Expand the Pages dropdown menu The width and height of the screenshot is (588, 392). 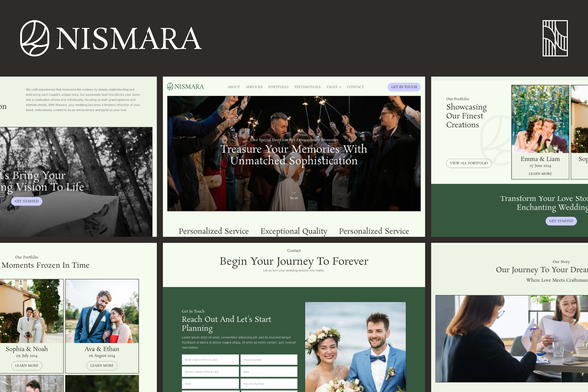click(x=334, y=87)
